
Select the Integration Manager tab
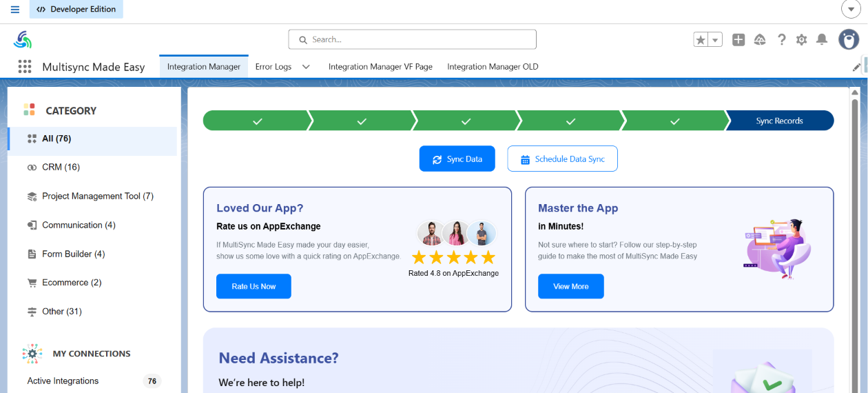pyautogui.click(x=204, y=67)
